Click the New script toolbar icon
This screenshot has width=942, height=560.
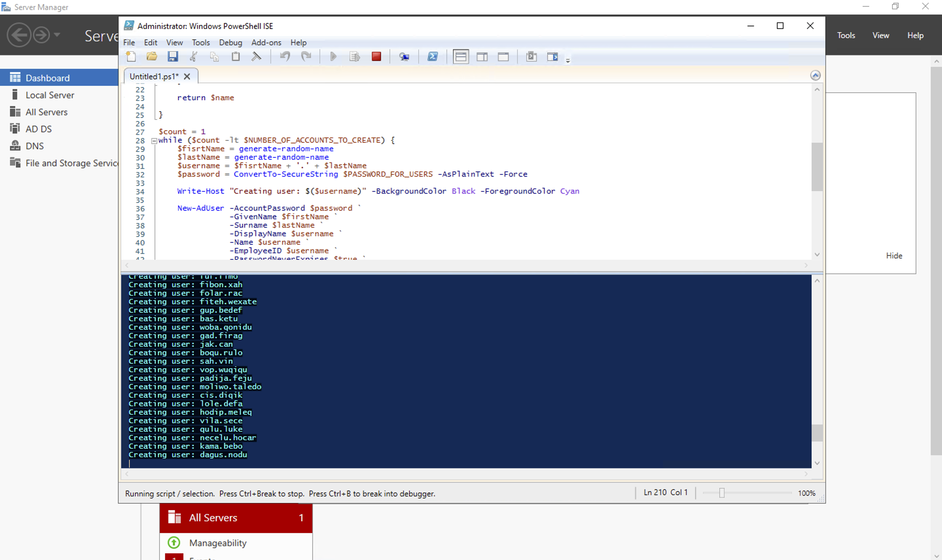tap(131, 57)
